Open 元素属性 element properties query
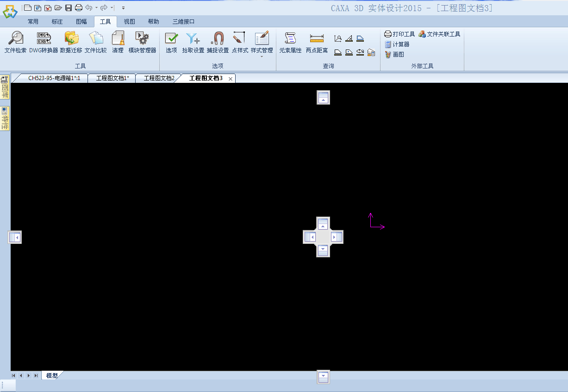This screenshot has width=568, height=392. [x=290, y=42]
